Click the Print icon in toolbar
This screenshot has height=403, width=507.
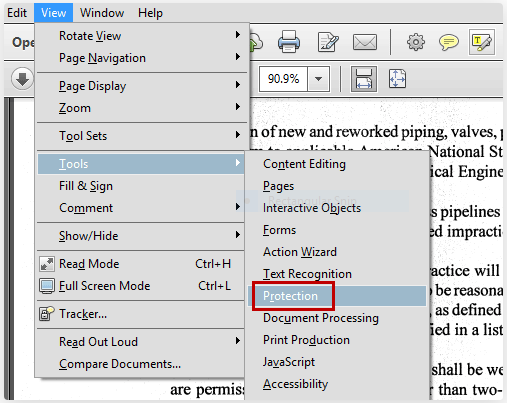(x=289, y=42)
